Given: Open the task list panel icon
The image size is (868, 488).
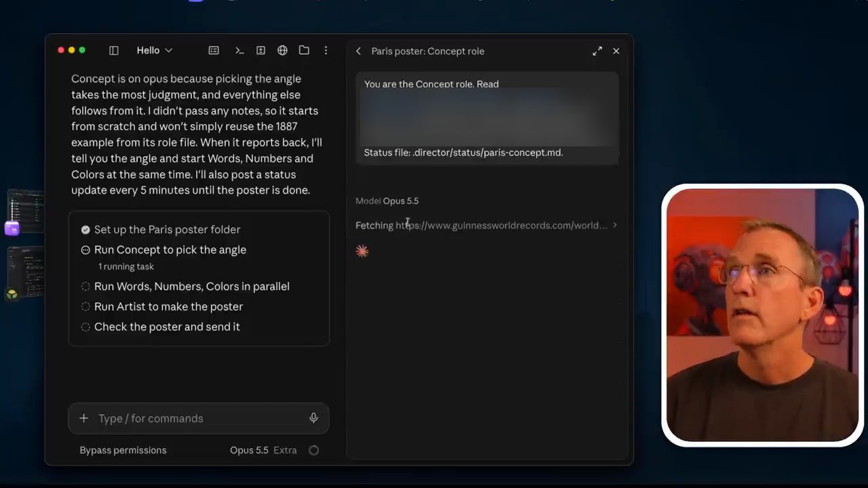Looking at the screenshot, I should (x=214, y=51).
